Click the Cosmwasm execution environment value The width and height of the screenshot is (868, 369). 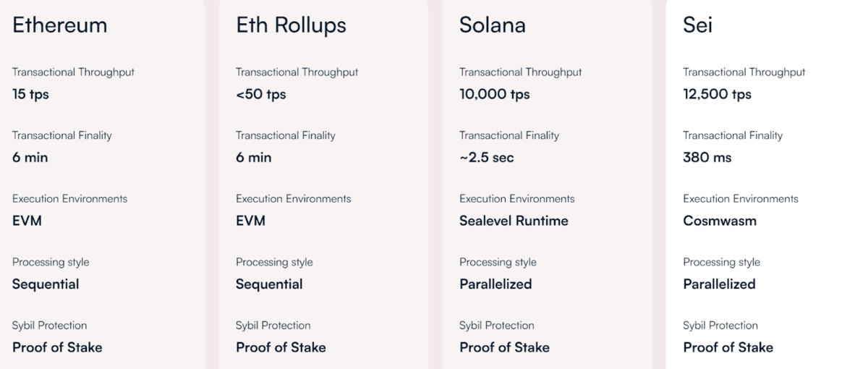[719, 221]
